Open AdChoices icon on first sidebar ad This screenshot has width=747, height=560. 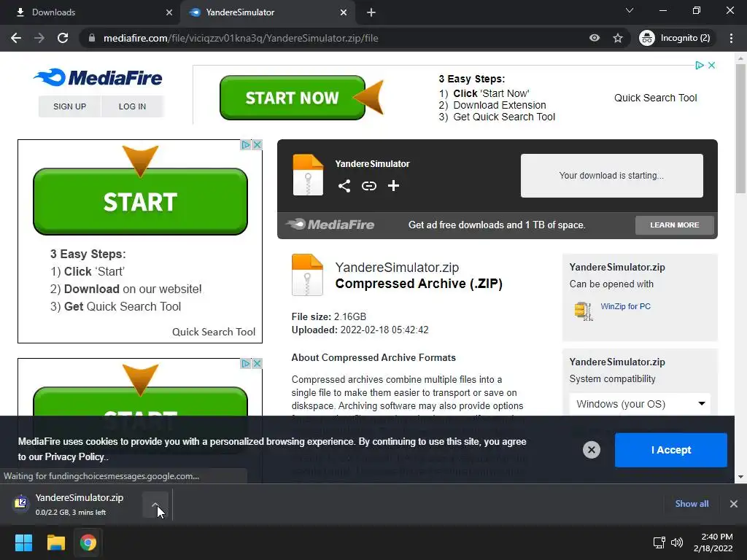246,145
